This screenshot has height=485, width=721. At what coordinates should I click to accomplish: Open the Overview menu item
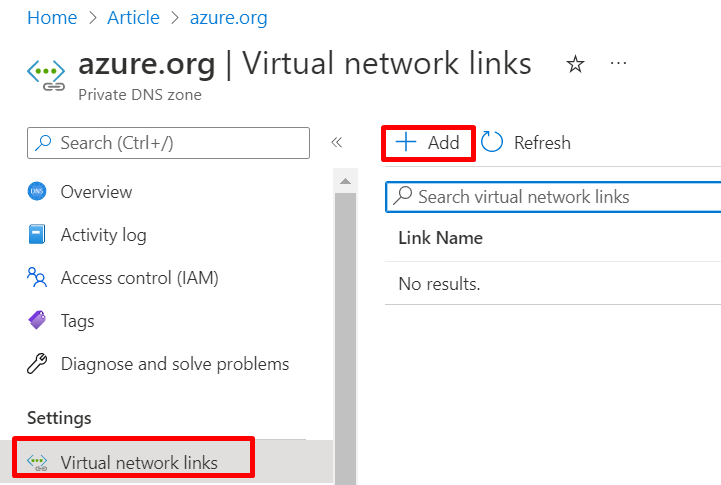click(96, 192)
